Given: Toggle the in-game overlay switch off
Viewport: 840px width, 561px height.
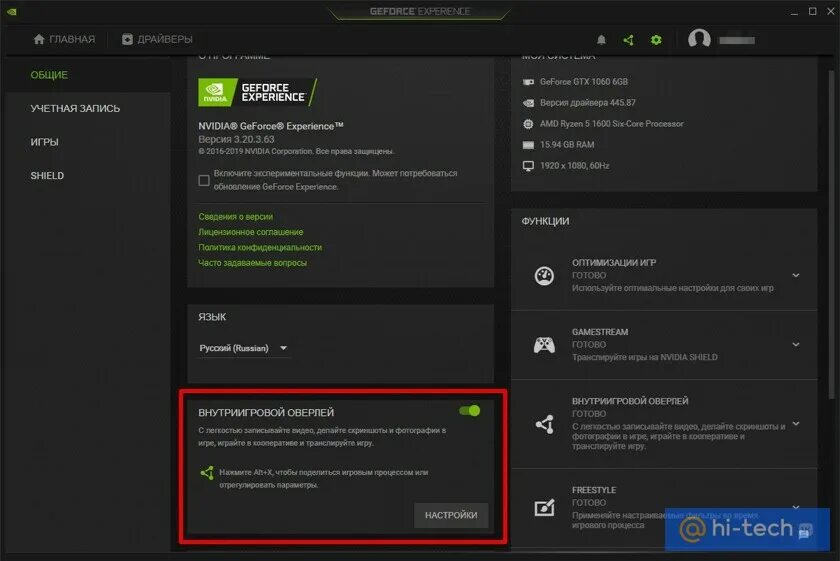Looking at the screenshot, I should click(470, 411).
